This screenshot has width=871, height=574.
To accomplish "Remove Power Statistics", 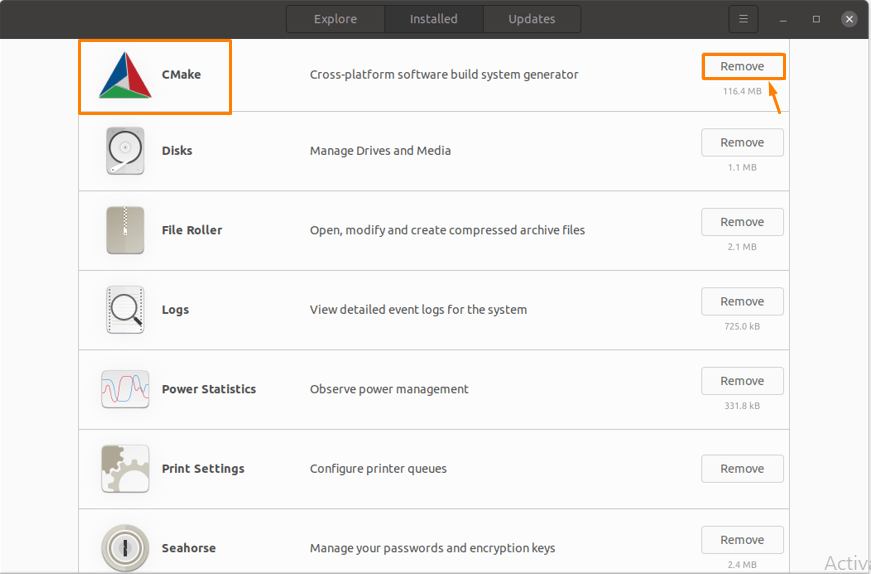I will [x=743, y=381].
